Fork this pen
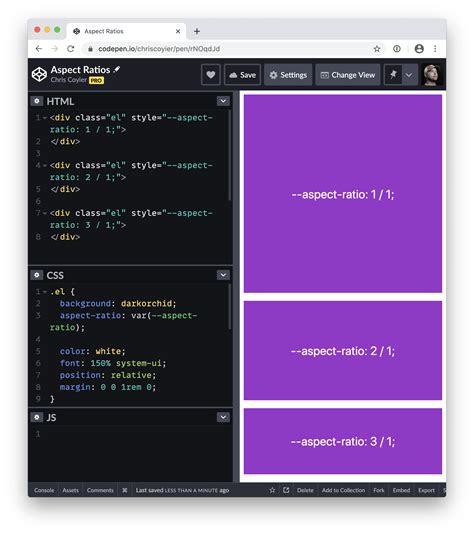The width and height of the screenshot is (474, 534). click(x=379, y=490)
